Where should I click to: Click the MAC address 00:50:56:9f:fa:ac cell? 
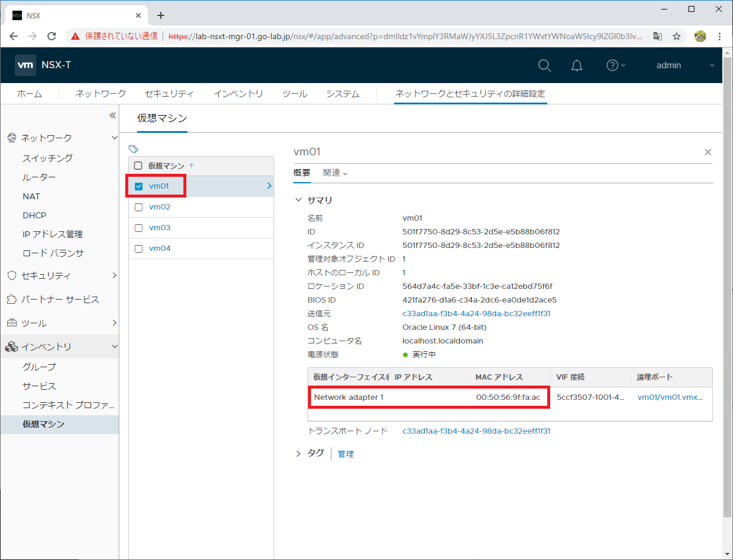click(508, 397)
